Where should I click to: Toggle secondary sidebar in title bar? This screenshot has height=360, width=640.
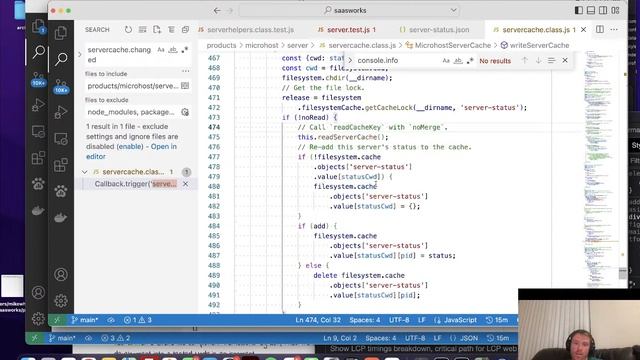[x=603, y=10]
